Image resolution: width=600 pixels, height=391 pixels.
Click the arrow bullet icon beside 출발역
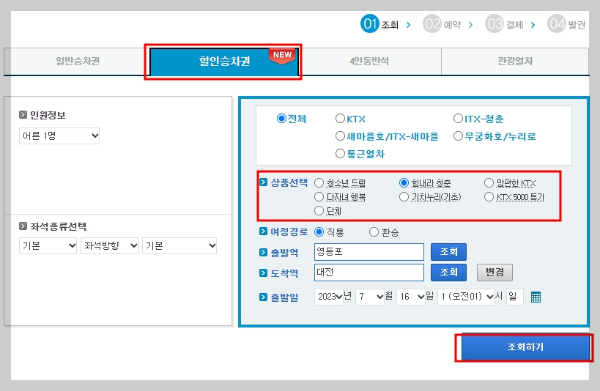(263, 252)
